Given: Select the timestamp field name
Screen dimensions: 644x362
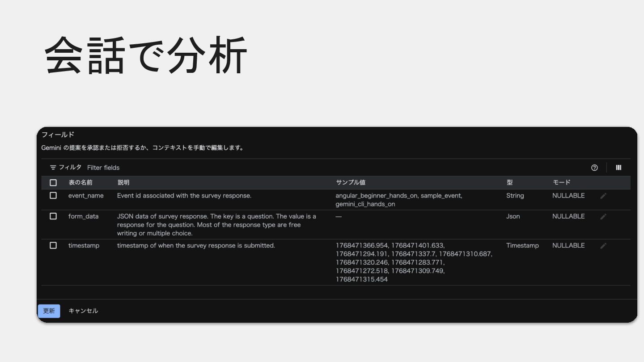Looking at the screenshot, I should point(84,245).
